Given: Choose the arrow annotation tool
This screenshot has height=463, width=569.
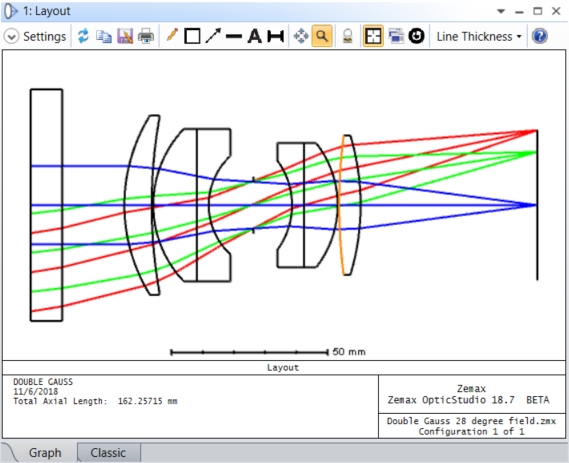Looking at the screenshot, I should coord(213,36).
